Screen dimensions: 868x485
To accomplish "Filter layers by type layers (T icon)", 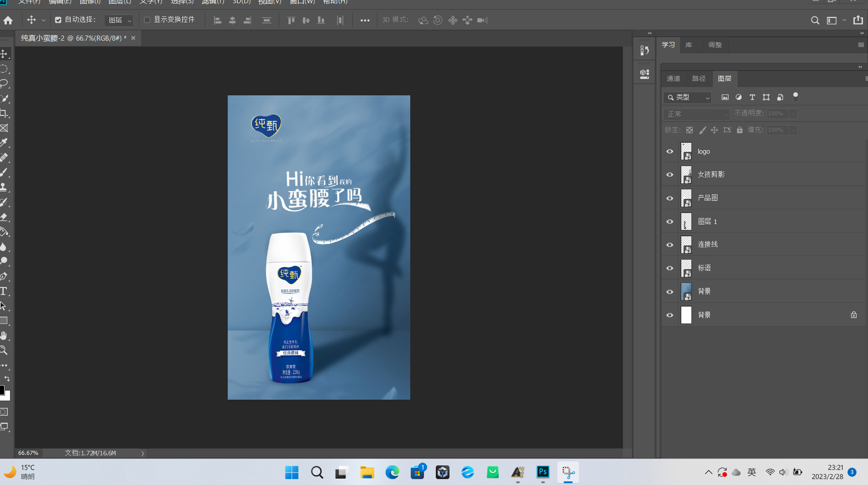I will 752,97.
